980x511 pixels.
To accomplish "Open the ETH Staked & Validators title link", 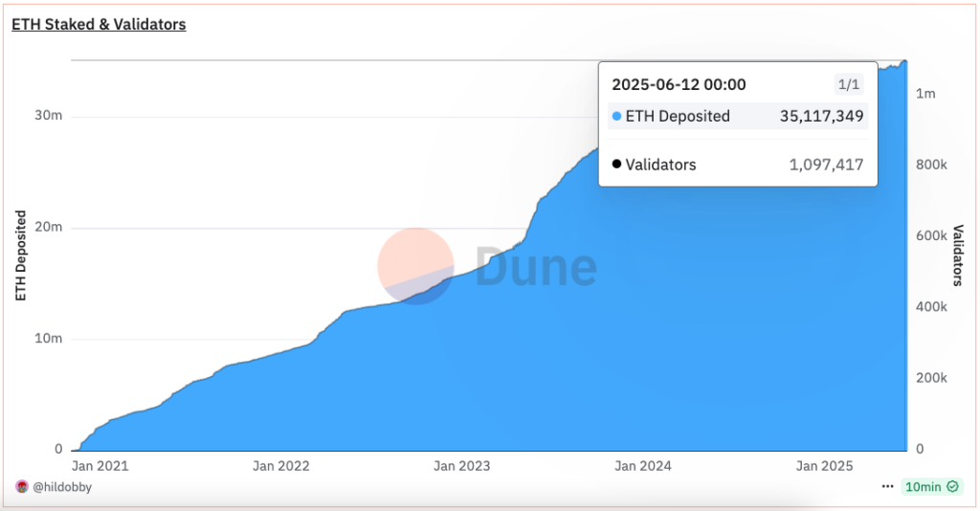I will (x=99, y=25).
